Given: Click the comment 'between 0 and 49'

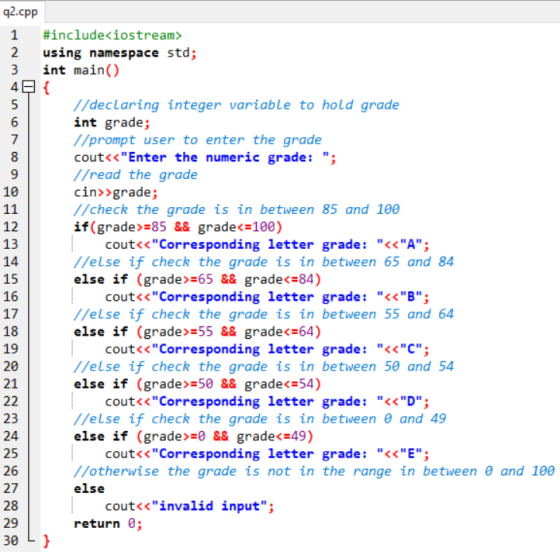Looking at the screenshot, I should click(384, 419).
